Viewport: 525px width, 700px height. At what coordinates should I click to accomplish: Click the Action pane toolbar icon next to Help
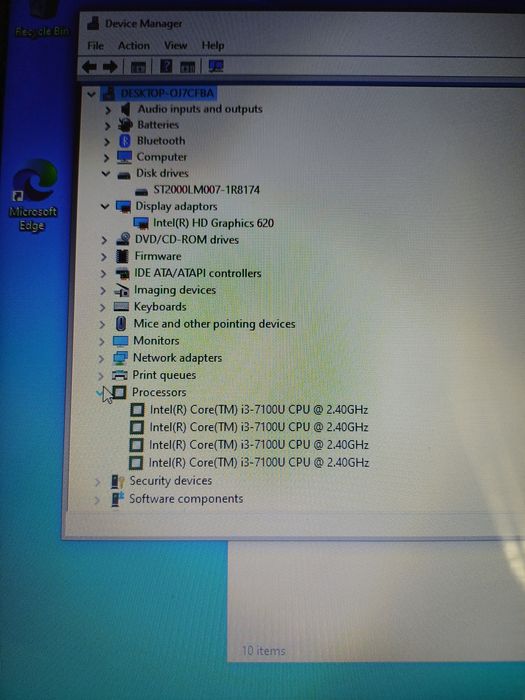[x=188, y=67]
